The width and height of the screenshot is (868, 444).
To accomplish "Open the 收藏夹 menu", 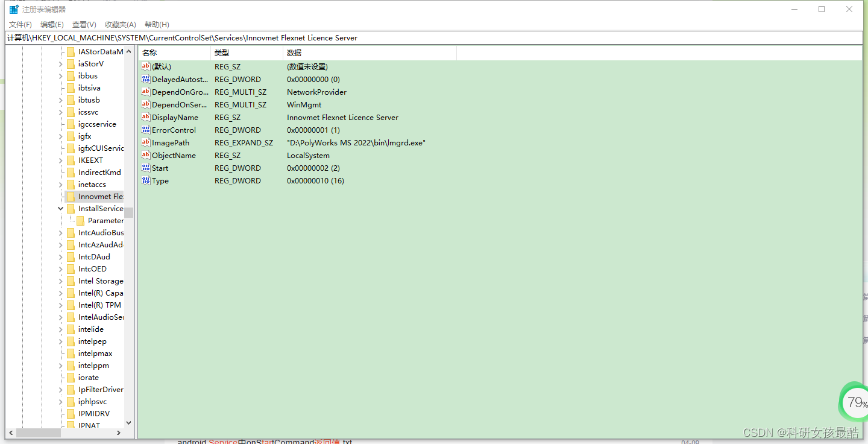I will [x=119, y=24].
